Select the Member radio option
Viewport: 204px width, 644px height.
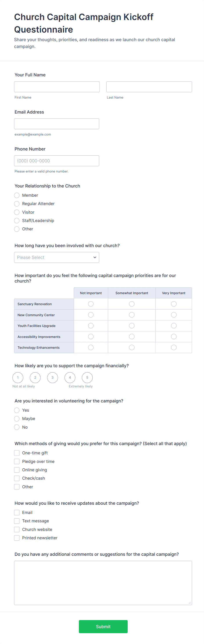17,195
